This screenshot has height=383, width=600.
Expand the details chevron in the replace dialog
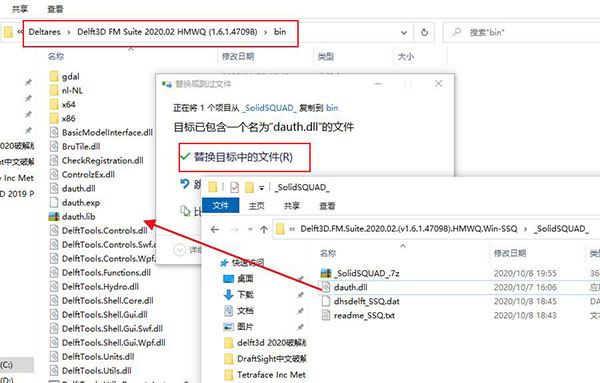[x=179, y=250]
